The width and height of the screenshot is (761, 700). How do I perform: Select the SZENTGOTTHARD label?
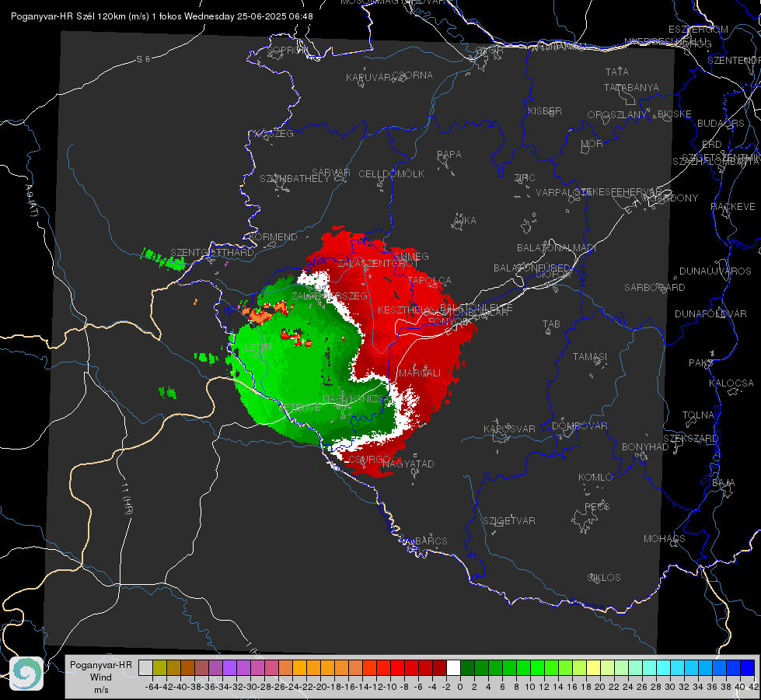[212, 253]
